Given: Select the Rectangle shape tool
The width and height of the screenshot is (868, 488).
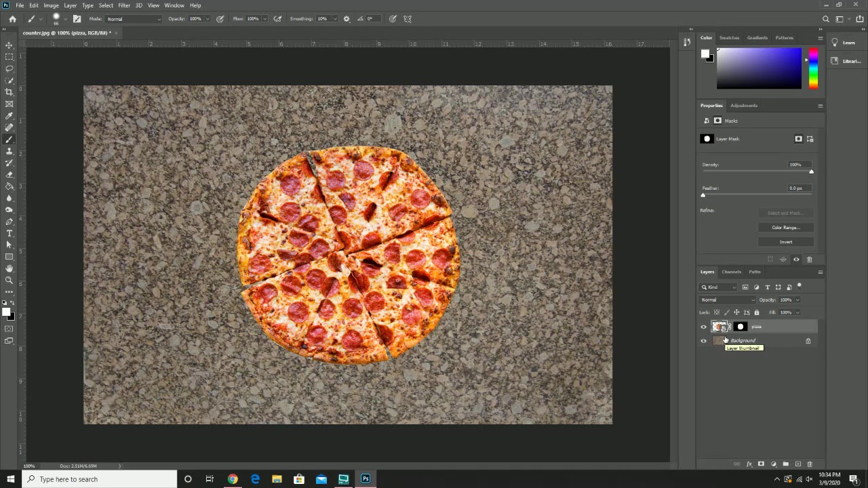Looking at the screenshot, I should point(9,257).
